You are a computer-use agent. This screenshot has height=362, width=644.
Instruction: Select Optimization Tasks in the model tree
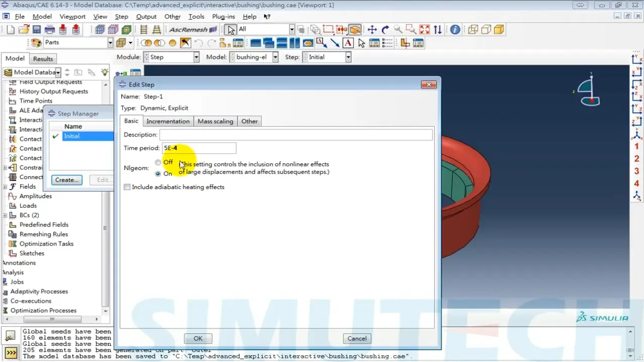[46, 244]
